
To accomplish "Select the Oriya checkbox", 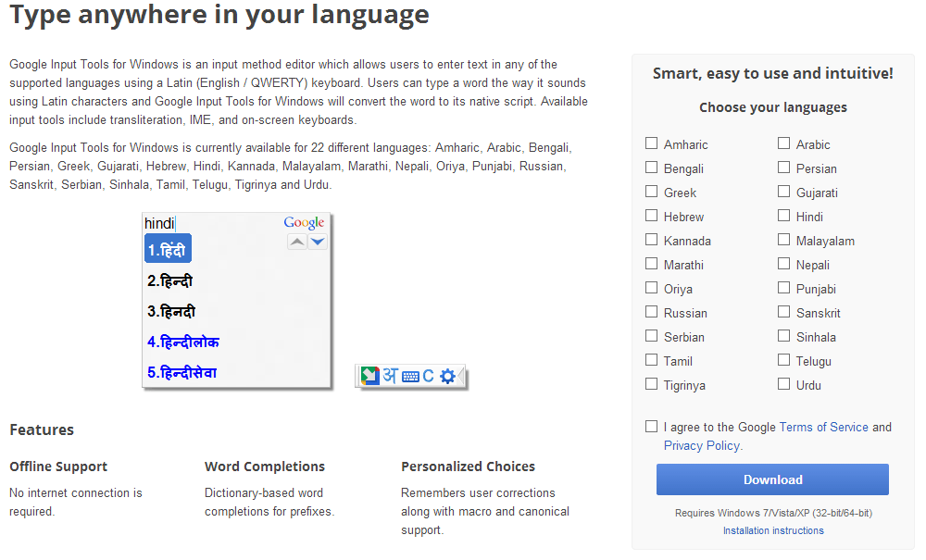I will 651,287.
